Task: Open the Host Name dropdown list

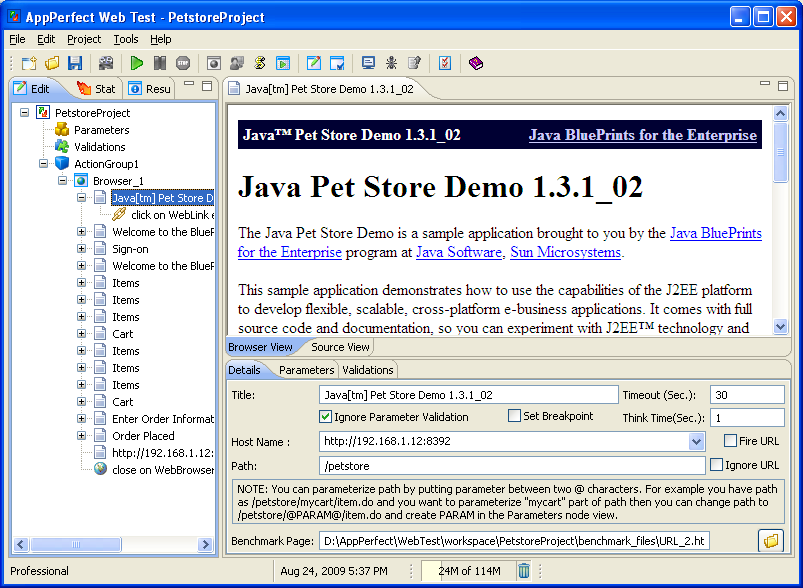Action: (697, 441)
